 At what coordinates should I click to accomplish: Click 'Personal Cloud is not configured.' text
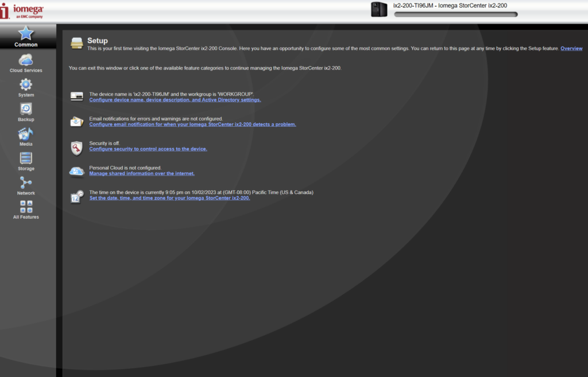pyautogui.click(x=125, y=168)
